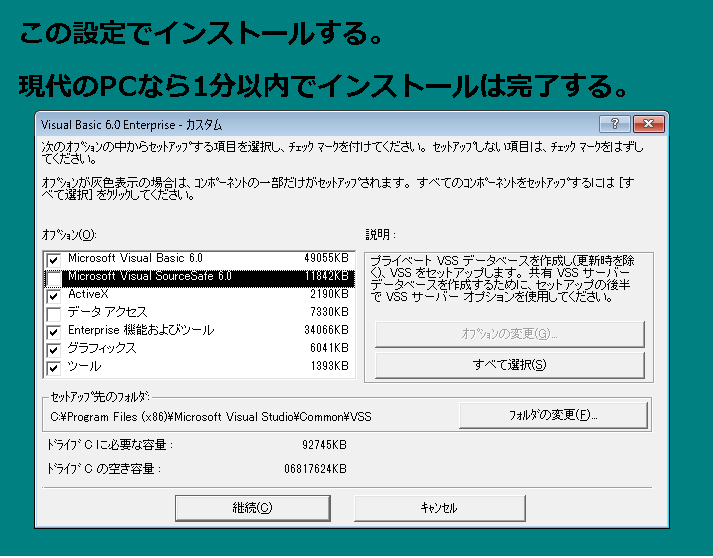This screenshot has width=713, height=558.
Task: Click the 1393KB size value
Action: point(329,366)
